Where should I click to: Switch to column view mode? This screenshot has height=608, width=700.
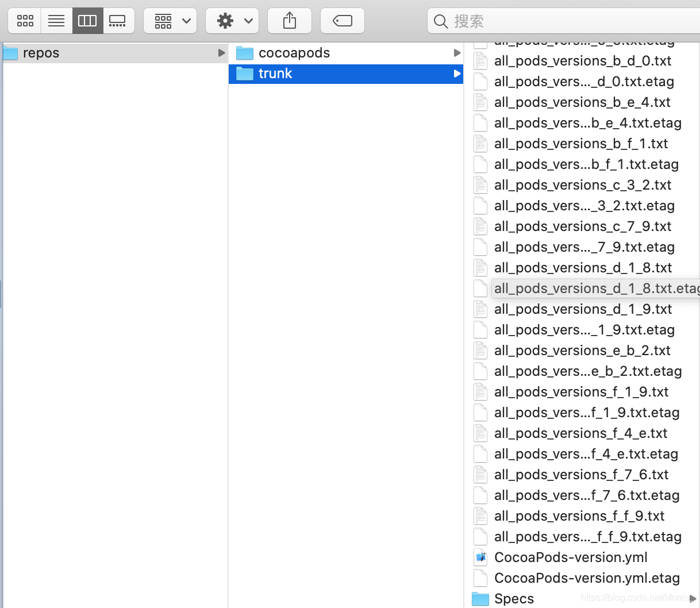pyautogui.click(x=87, y=21)
